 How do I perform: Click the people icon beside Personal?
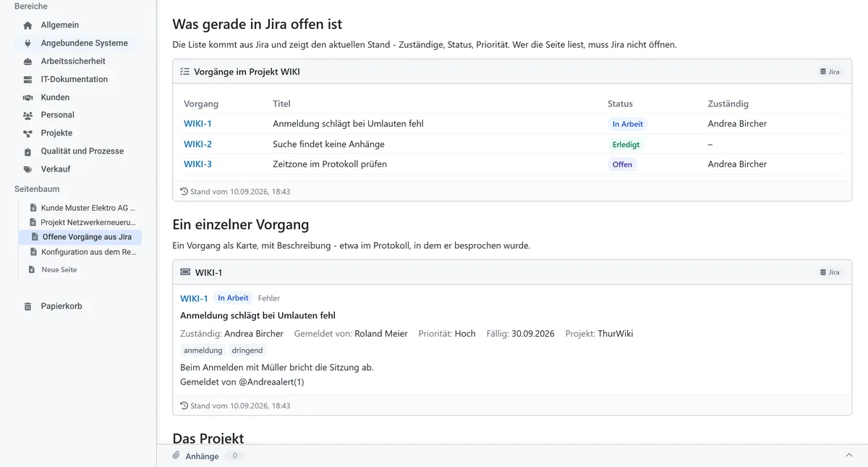coord(28,115)
